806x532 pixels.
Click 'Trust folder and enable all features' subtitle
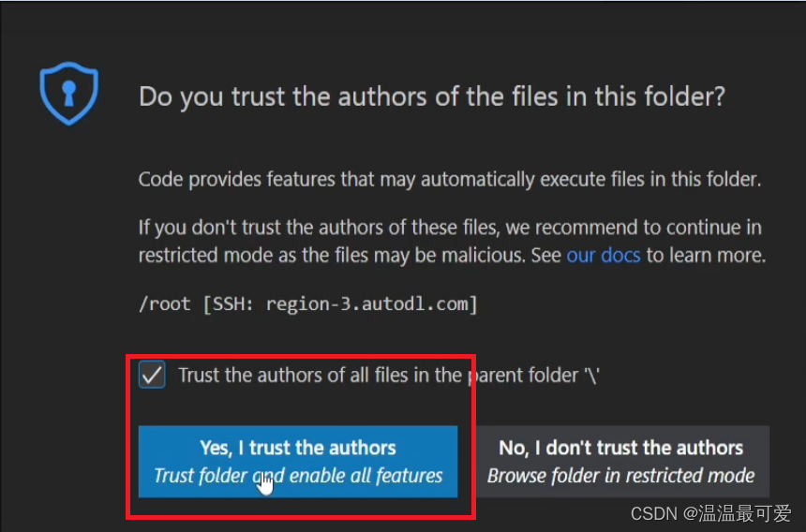tap(298, 476)
